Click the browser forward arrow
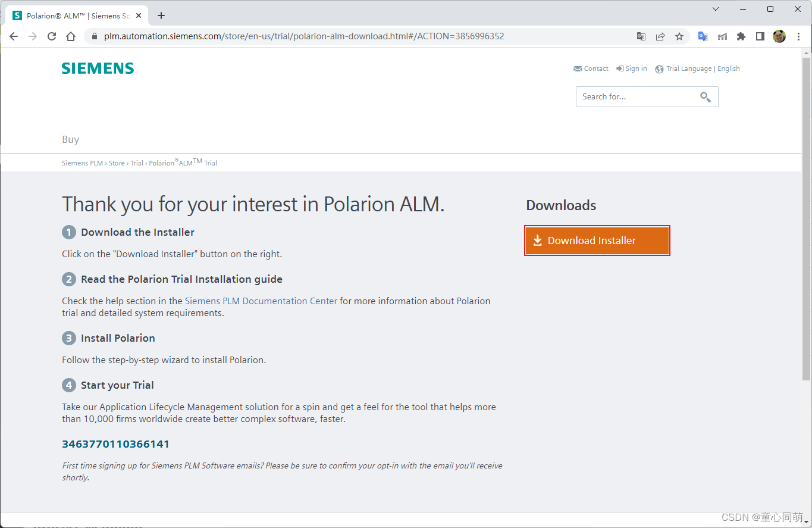This screenshot has width=812, height=528. pyautogui.click(x=33, y=36)
